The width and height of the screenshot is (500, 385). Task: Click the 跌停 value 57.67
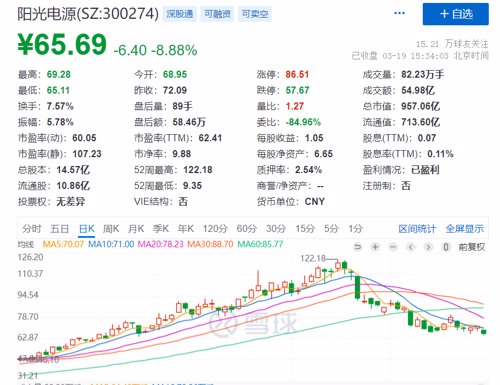pyautogui.click(x=297, y=90)
